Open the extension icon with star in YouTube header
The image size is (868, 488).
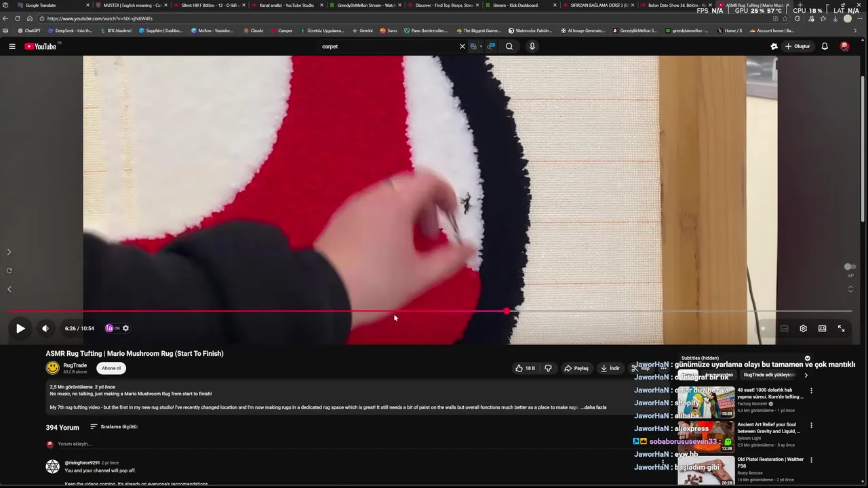coord(774,46)
